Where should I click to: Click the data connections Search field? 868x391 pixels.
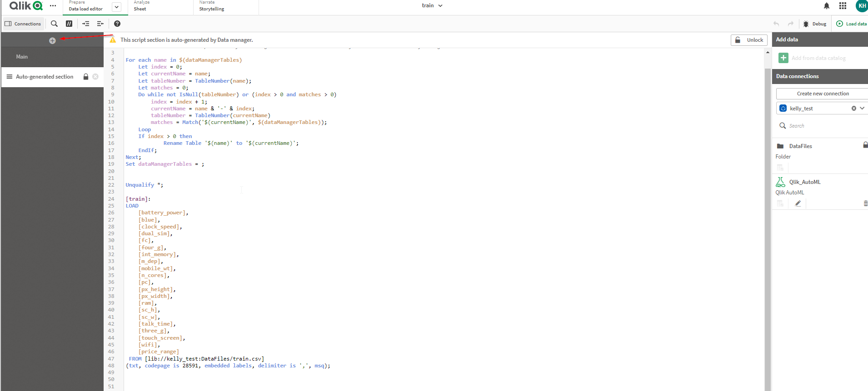click(818, 126)
